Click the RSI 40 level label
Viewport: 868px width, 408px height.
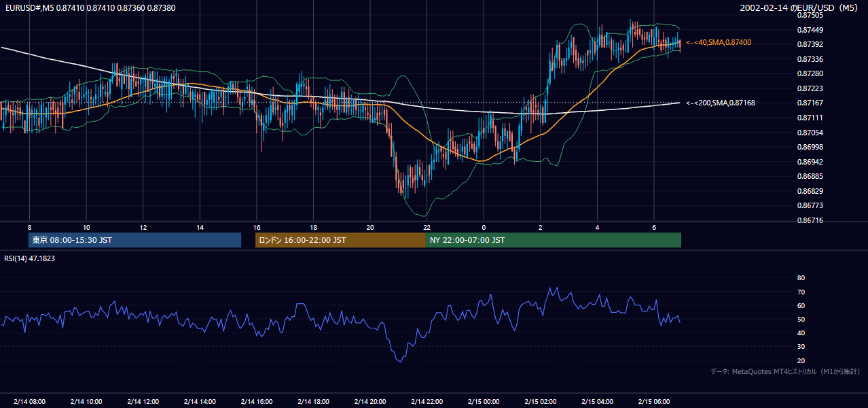click(801, 333)
